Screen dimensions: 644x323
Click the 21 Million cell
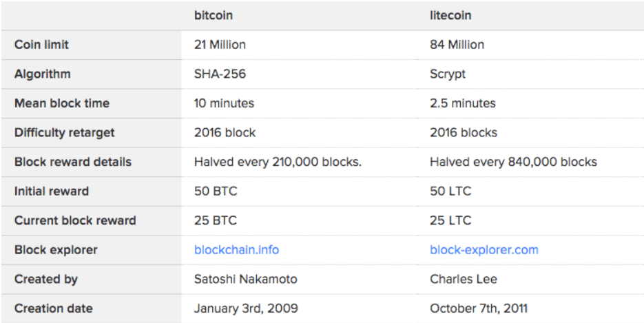click(x=220, y=45)
